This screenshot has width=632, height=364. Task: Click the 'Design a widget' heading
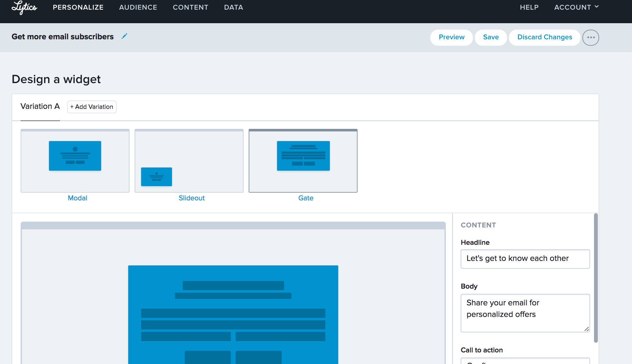pos(56,79)
